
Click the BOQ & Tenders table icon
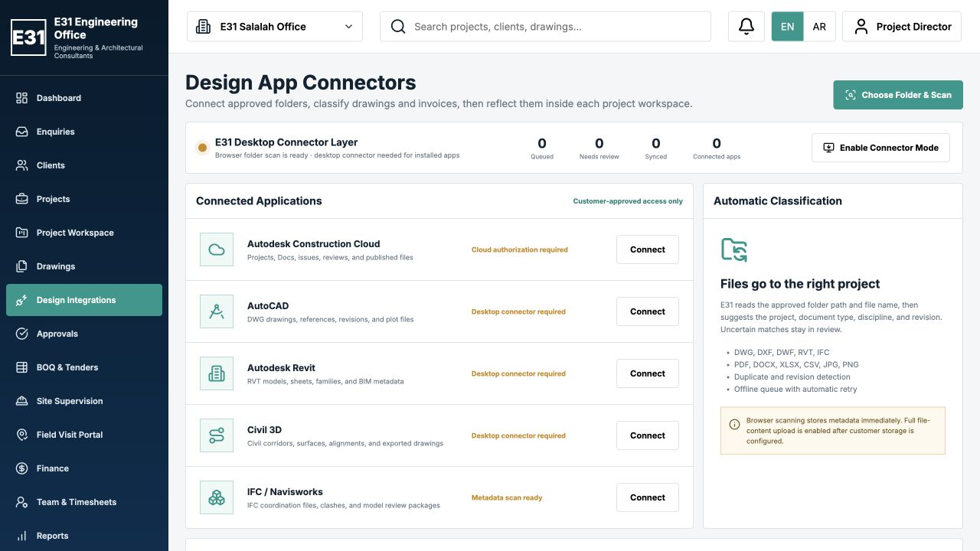(x=22, y=367)
